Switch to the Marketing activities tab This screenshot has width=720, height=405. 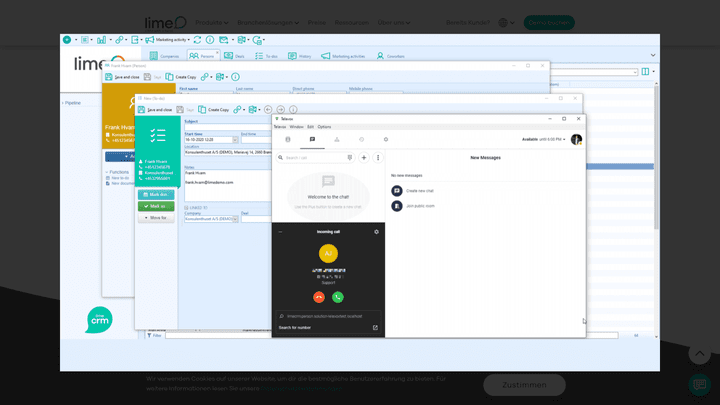coord(343,56)
